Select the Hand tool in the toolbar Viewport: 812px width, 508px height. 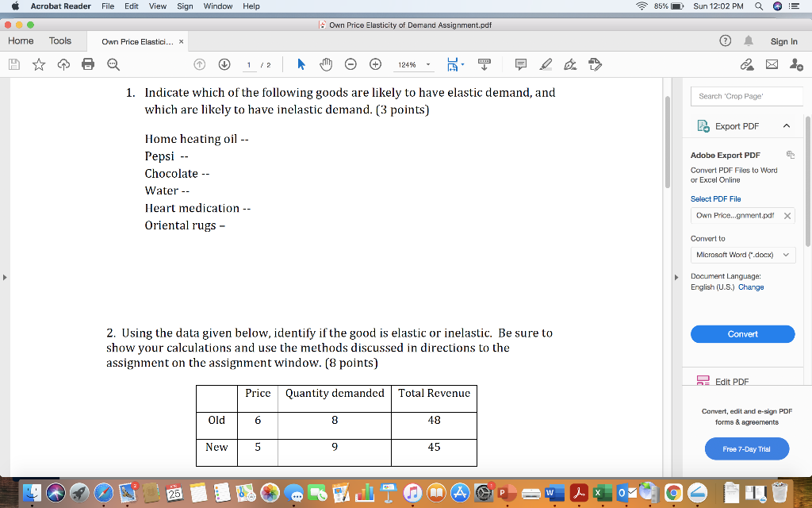click(326, 64)
